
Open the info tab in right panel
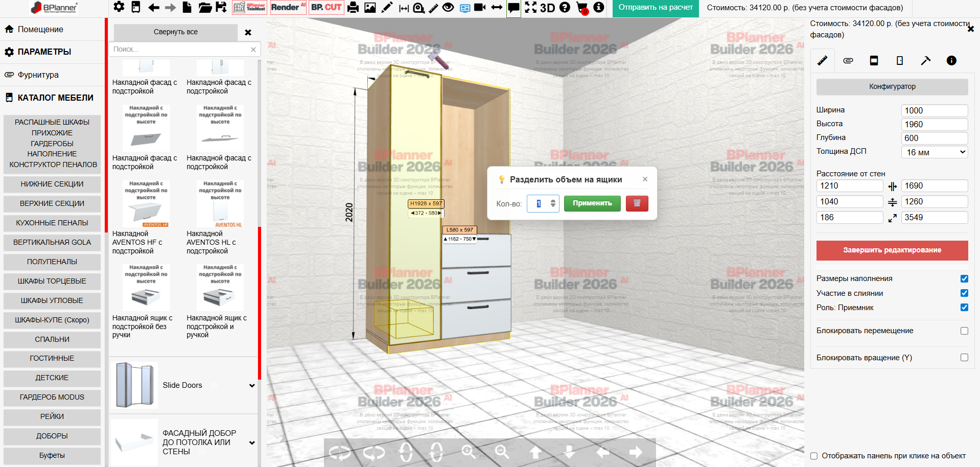(951, 61)
